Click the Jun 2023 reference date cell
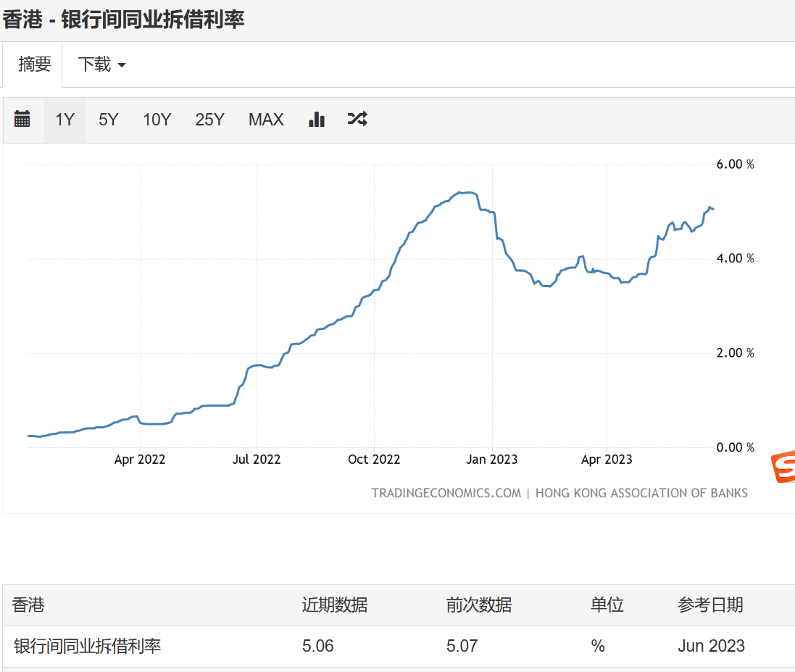 pos(711,646)
